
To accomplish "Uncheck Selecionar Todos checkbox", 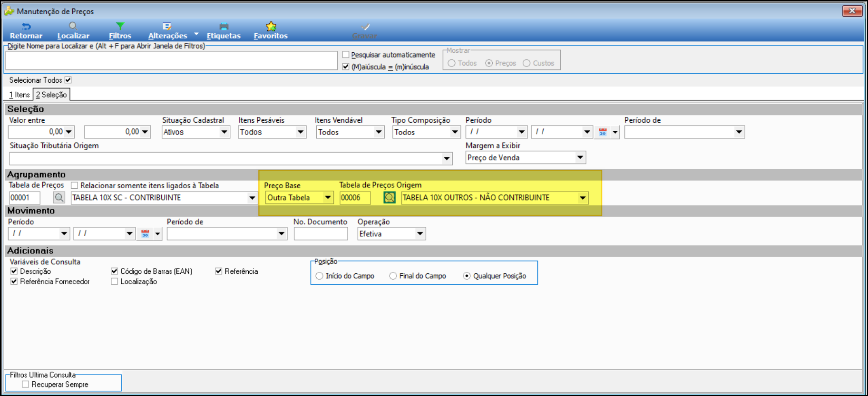I will point(68,80).
